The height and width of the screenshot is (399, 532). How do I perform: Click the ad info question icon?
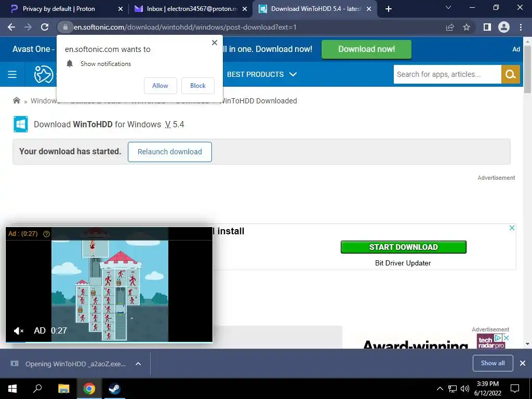coord(46,234)
